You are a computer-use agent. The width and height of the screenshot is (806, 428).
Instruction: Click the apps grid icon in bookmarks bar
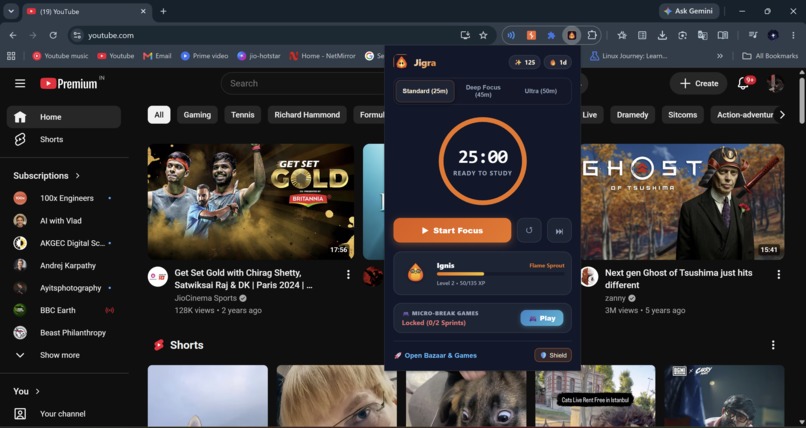click(x=11, y=55)
